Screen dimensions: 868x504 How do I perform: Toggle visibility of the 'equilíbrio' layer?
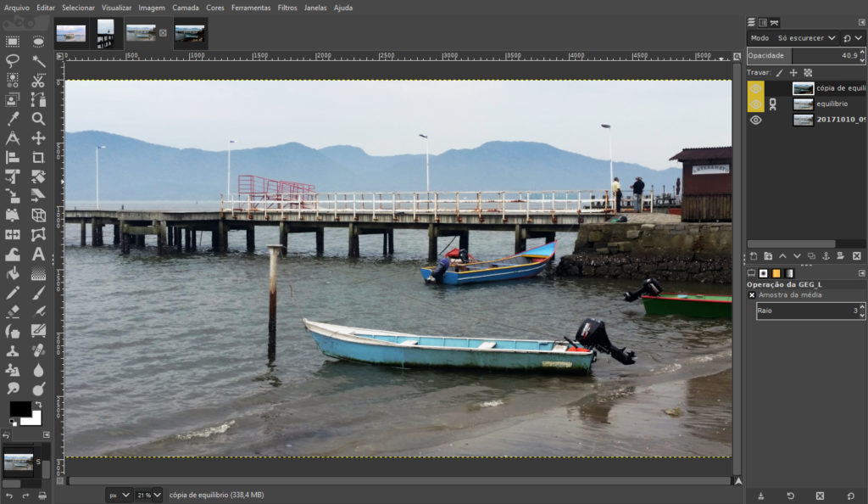[x=755, y=104]
